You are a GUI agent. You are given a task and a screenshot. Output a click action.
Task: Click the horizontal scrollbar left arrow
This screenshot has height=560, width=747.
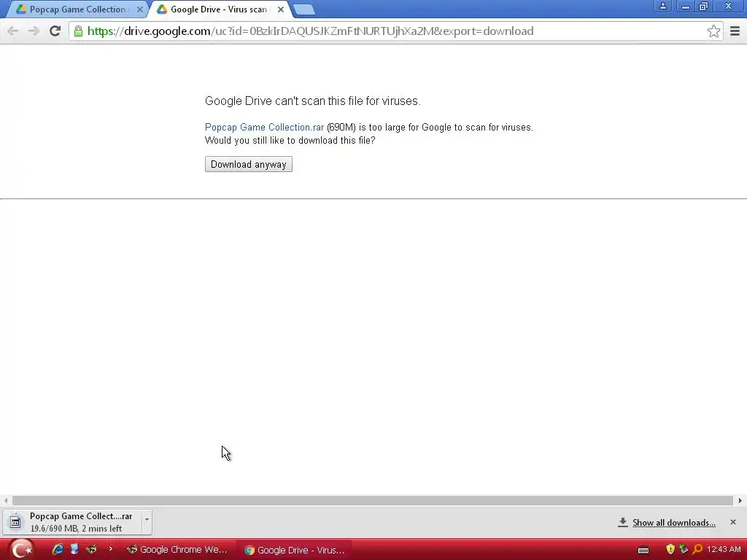click(x=6, y=500)
